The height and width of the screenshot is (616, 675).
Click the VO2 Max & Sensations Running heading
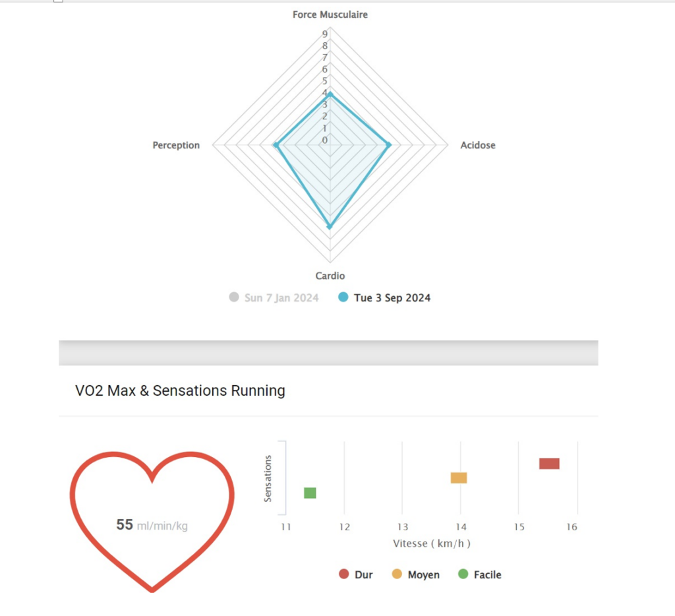(180, 390)
